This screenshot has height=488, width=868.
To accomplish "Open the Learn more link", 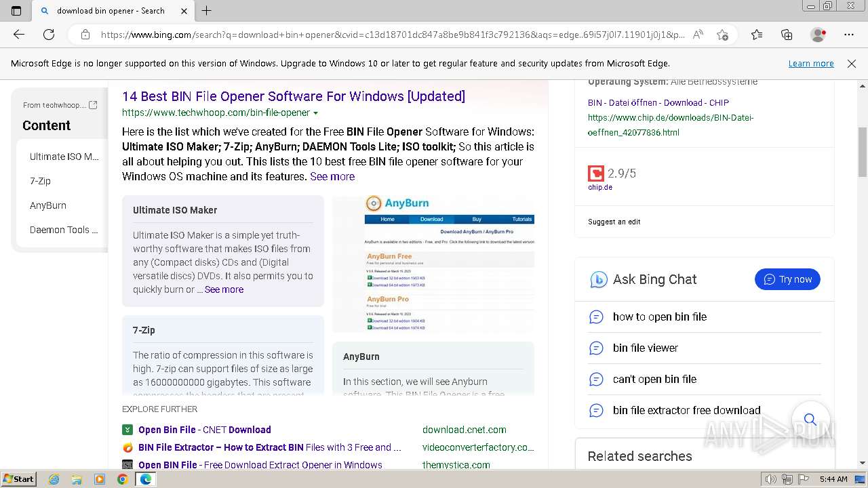I will pos(811,64).
